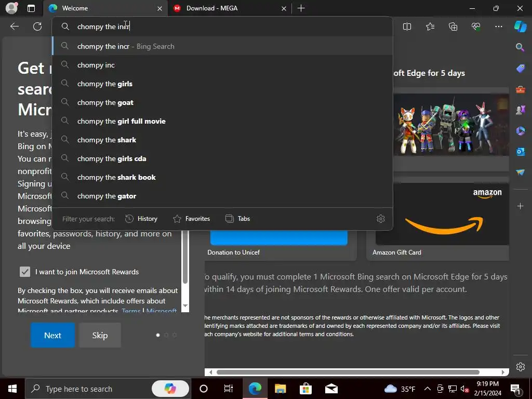The width and height of the screenshot is (532, 399).
Task: Filter search by History
Action: coord(141,219)
